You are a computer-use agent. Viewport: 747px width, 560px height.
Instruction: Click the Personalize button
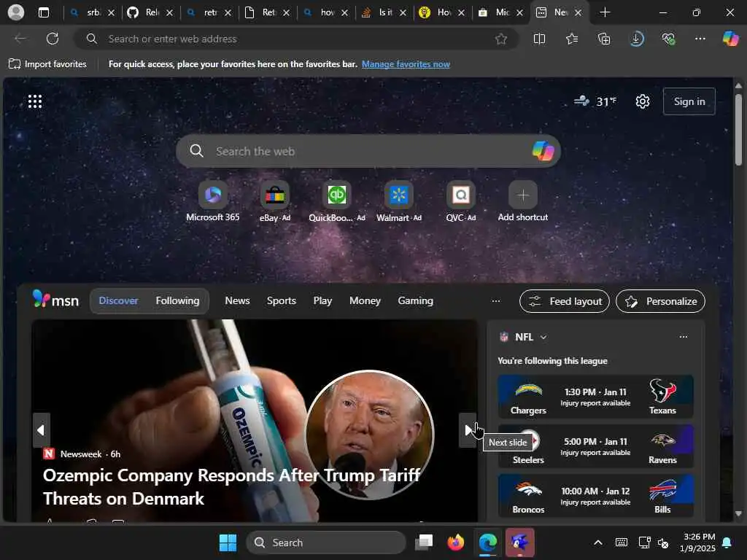coord(660,301)
